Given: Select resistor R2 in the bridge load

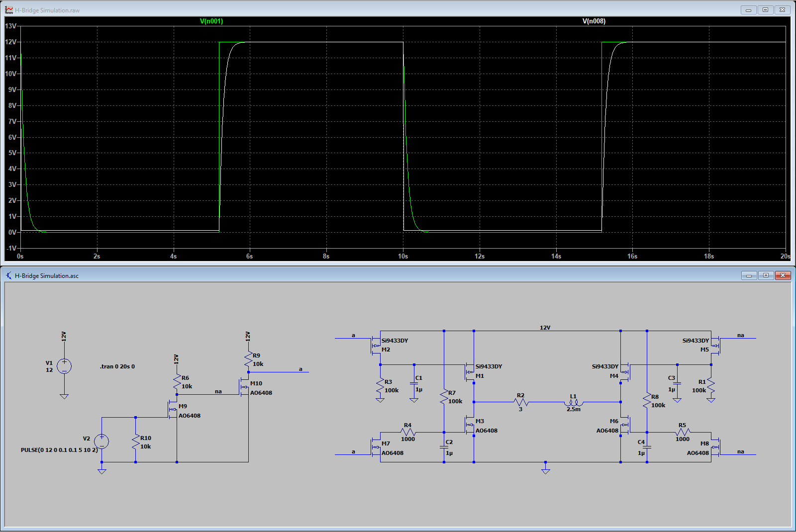Looking at the screenshot, I should click(x=521, y=402).
